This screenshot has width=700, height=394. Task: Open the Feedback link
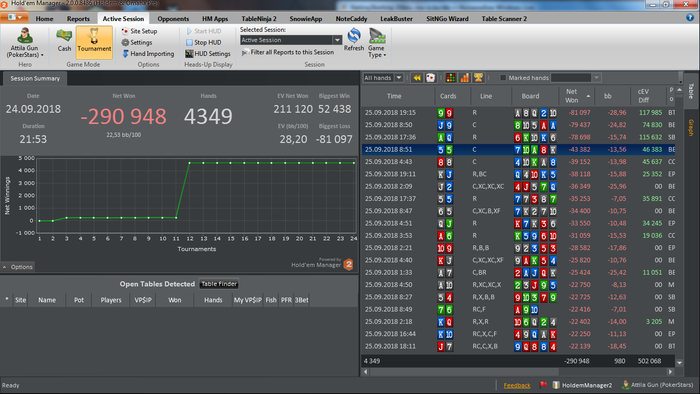coord(517,385)
